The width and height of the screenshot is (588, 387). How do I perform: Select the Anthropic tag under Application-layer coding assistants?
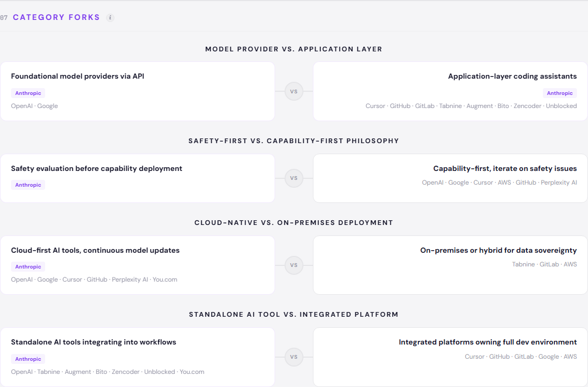tap(560, 93)
